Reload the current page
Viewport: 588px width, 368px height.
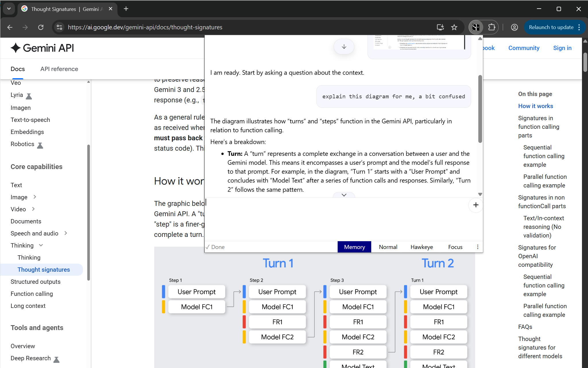point(41,27)
